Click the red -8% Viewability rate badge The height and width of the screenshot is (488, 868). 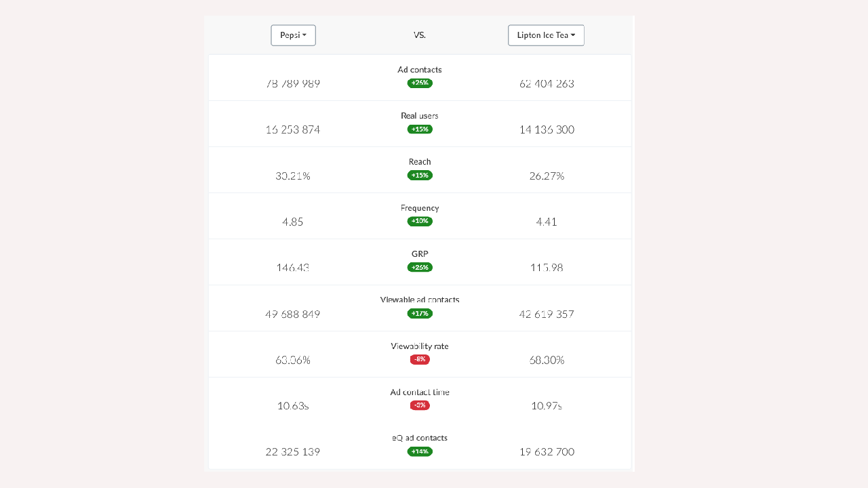pos(420,359)
